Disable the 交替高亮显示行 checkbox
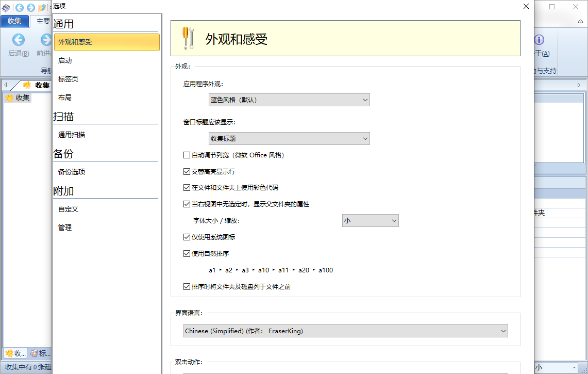The width and height of the screenshot is (588, 374). pos(187,171)
